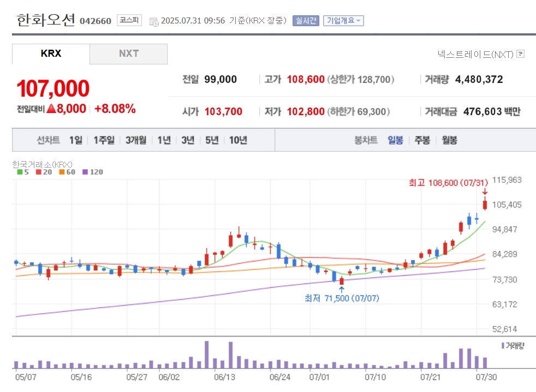536x392 pixels.
Task: Select the 1주일 line chart period
Action: click(104, 140)
